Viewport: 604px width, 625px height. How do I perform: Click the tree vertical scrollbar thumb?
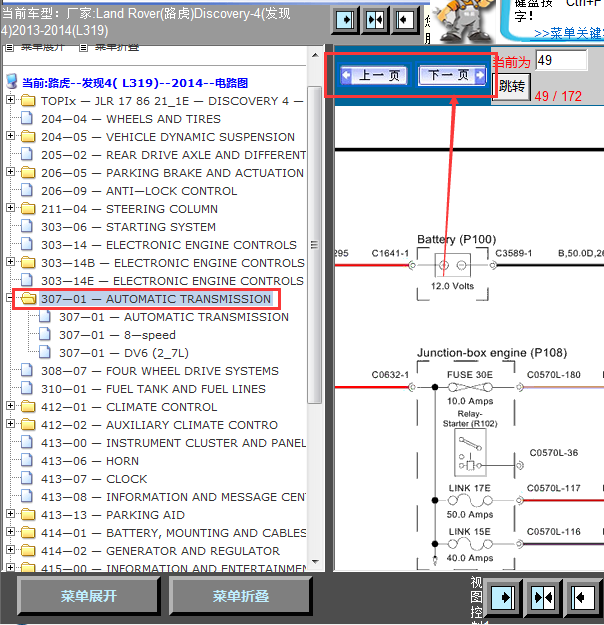(315, 245)
